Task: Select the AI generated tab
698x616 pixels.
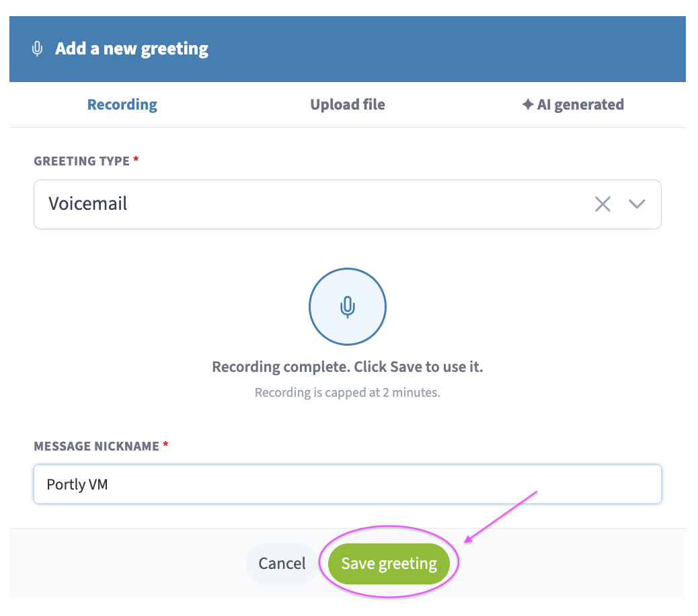Action: pyautogui.click(x=573, y=105)
